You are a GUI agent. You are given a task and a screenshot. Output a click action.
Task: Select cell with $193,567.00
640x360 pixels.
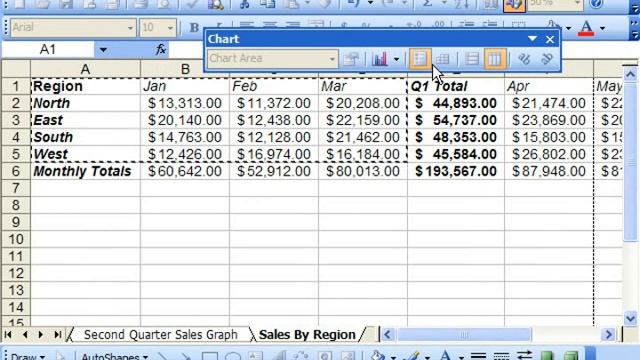[x=456, y=171]
